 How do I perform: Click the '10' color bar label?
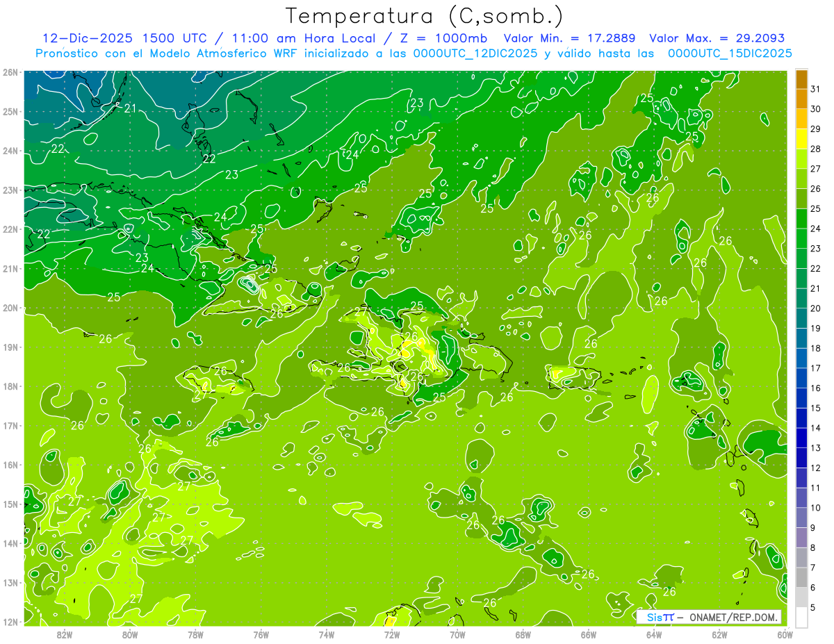pos(816,508)
